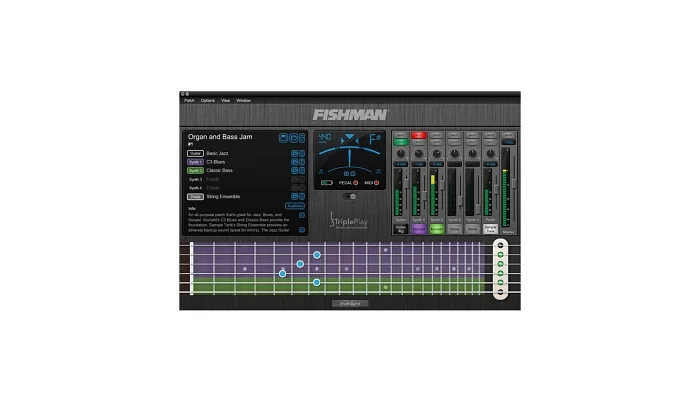The width and height of the screenshot is (700, 400).
Task: Click the second blue icon beside Organ and Bass Jam title
Action: 293,138
